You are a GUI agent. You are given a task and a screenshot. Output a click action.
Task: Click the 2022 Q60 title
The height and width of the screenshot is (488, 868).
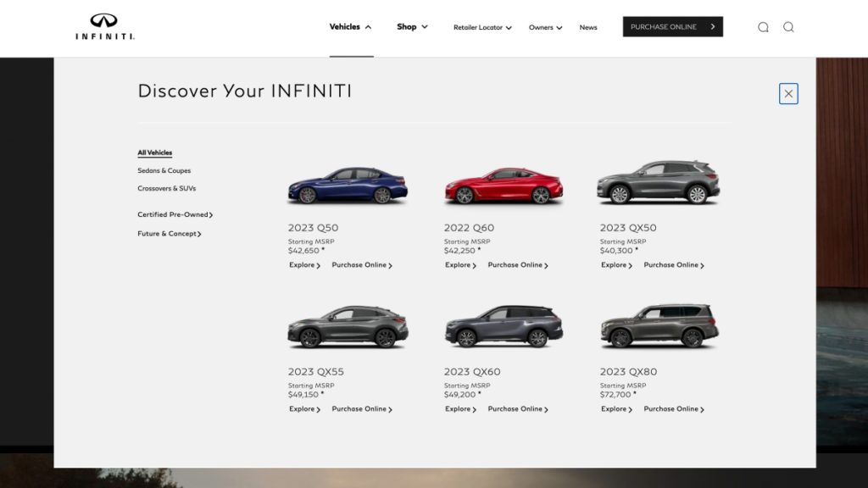pos(469,227)
